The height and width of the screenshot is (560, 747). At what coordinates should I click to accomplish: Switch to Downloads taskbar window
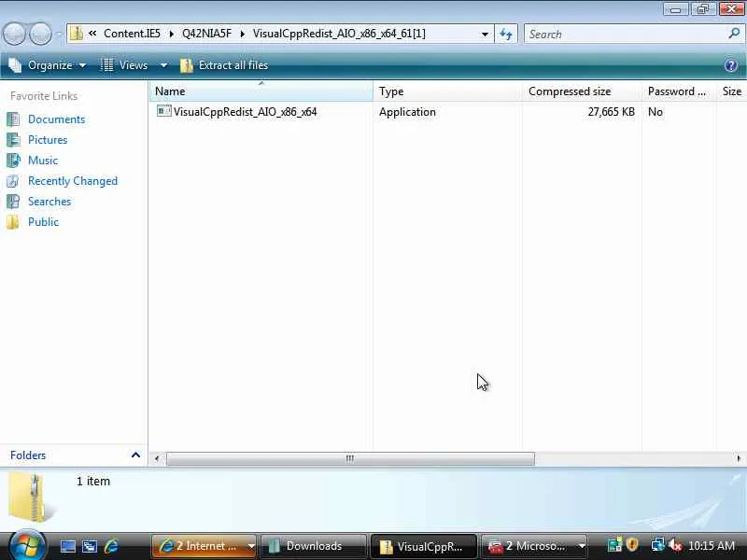(x=314, y=546)
